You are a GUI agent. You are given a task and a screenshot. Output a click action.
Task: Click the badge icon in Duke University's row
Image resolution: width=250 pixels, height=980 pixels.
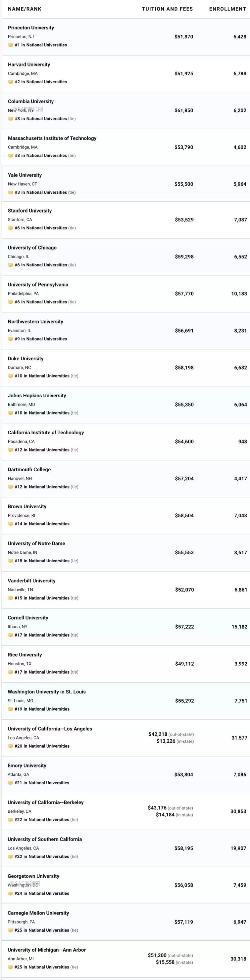[x=11, y=376]
